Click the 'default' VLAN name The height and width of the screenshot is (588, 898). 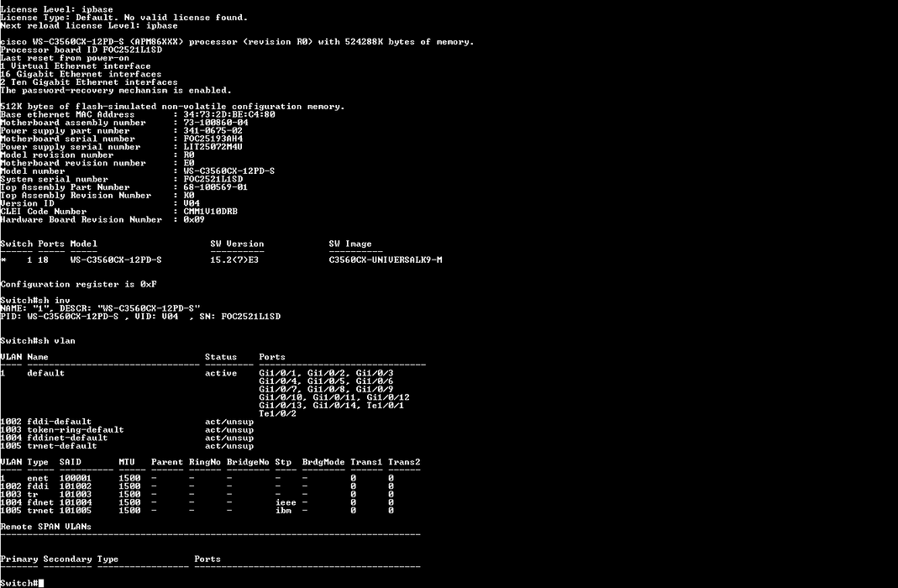(x=46, y=373)
